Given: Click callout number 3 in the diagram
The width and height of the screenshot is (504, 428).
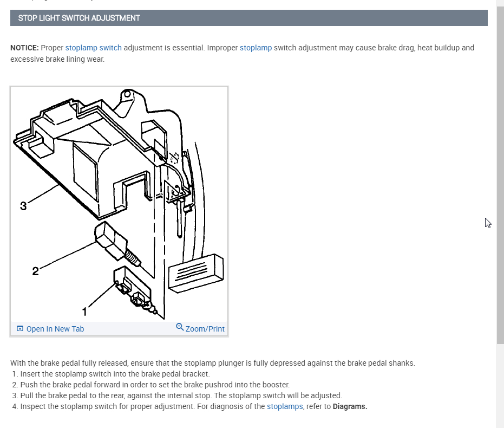Looking at the screenshot, I should pyautogui.click(x=23, y=206).
